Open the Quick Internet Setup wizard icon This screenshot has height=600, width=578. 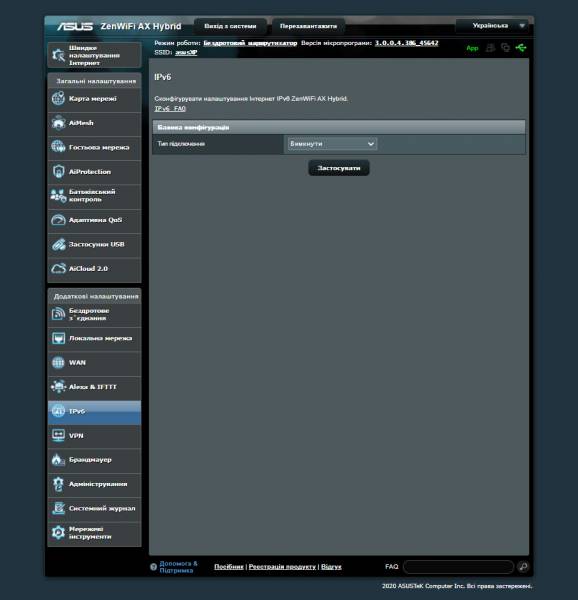point(58,55)
